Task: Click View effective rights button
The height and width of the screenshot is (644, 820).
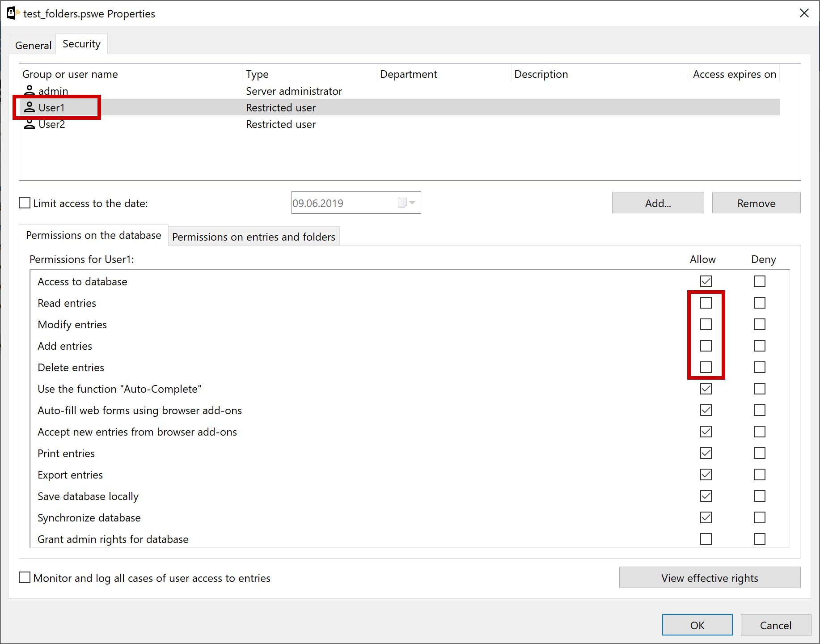Action: point(710,578)
